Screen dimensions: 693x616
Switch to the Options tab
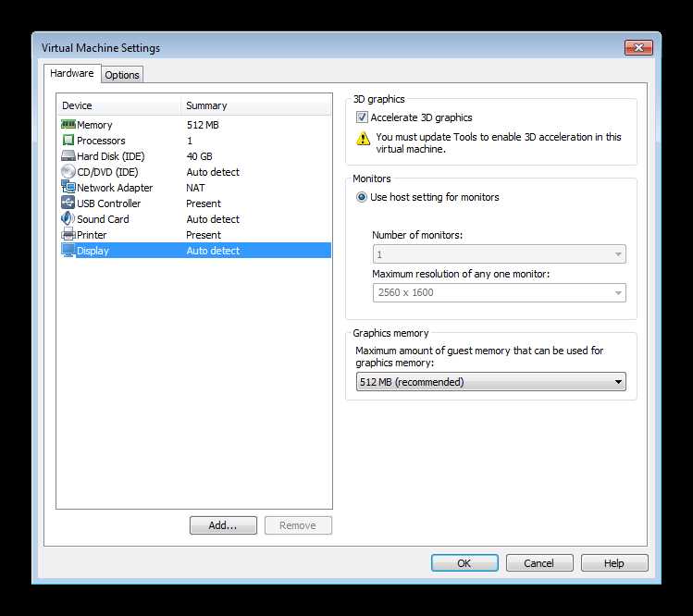122,75
